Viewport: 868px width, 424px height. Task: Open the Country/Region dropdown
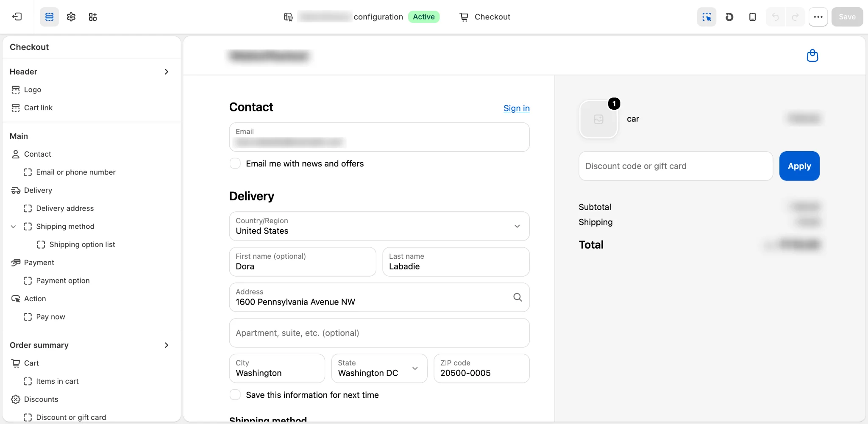[379, 226]
